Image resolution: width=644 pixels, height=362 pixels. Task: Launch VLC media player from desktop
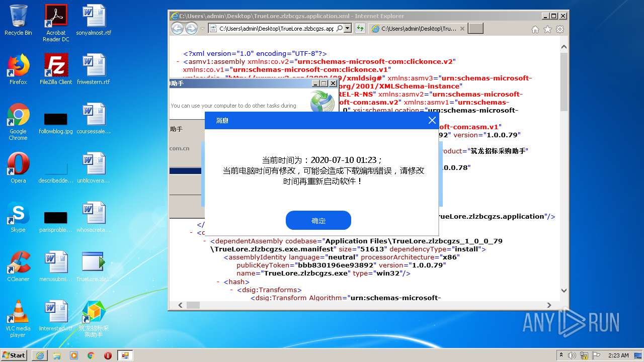point(18,319)
